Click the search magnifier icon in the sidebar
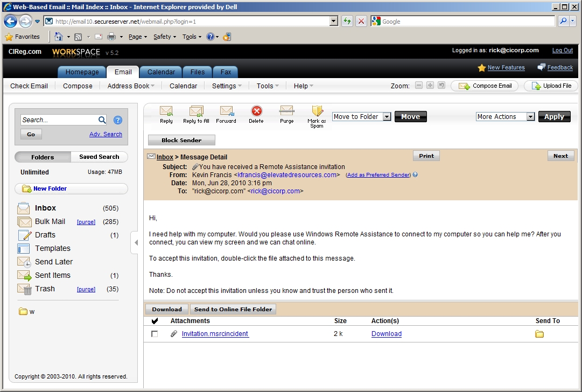The height and width of the screenshot is (392, 582). 102,120
